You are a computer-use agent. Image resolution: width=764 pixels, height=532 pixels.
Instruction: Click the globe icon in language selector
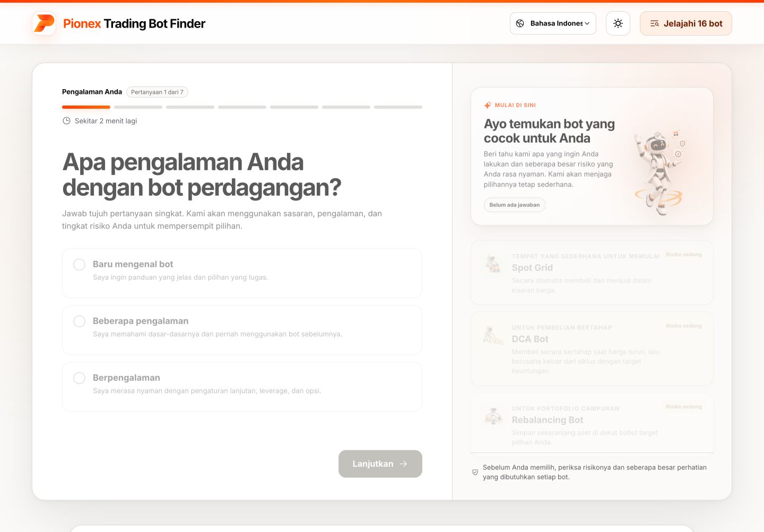pos(520,23)
